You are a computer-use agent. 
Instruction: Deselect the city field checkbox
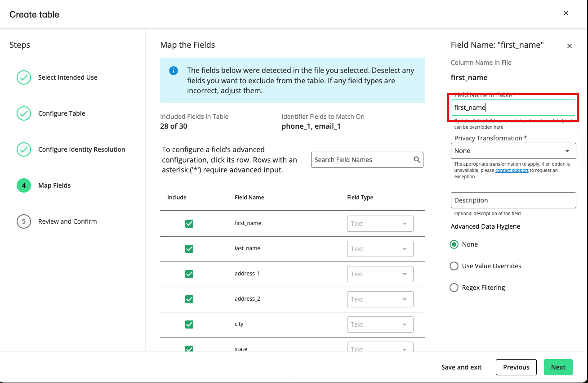[189, 324]
